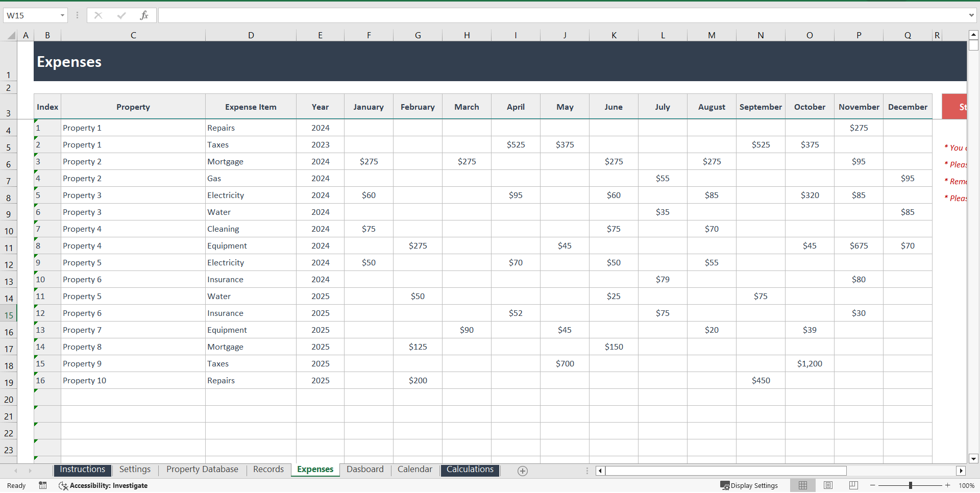The width and height of the screenshot is (980, 493).
Task: Select the $90 March cell
Action: 467,330
